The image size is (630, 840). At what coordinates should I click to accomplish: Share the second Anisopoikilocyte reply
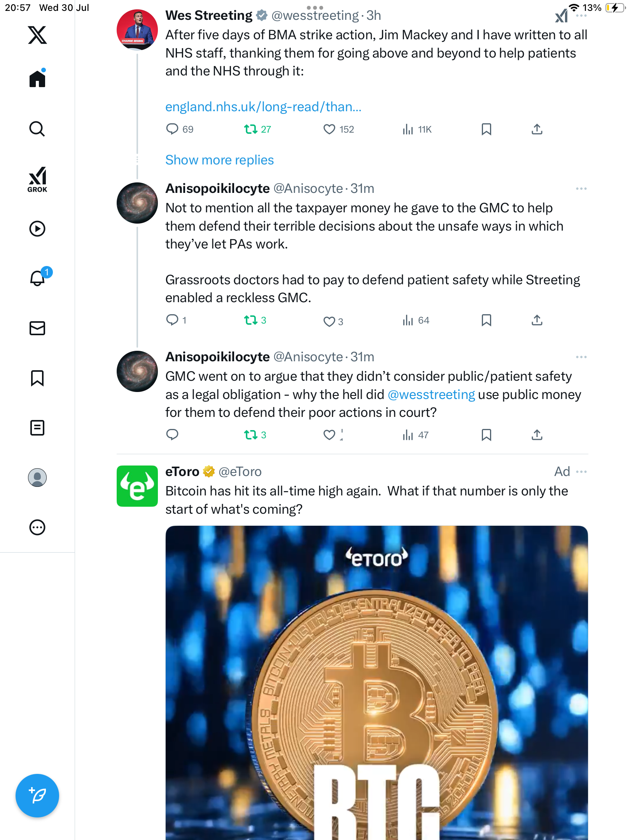point(537,435)
